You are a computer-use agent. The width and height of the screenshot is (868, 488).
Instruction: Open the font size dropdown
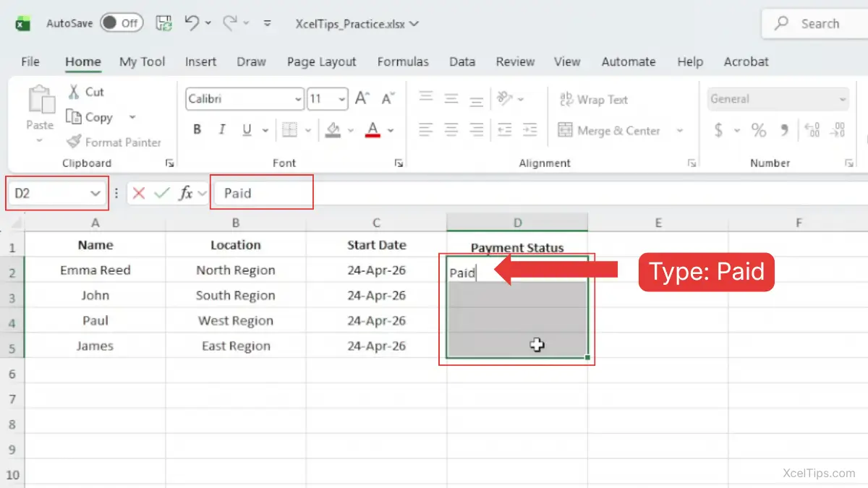(x=341, y=100)
